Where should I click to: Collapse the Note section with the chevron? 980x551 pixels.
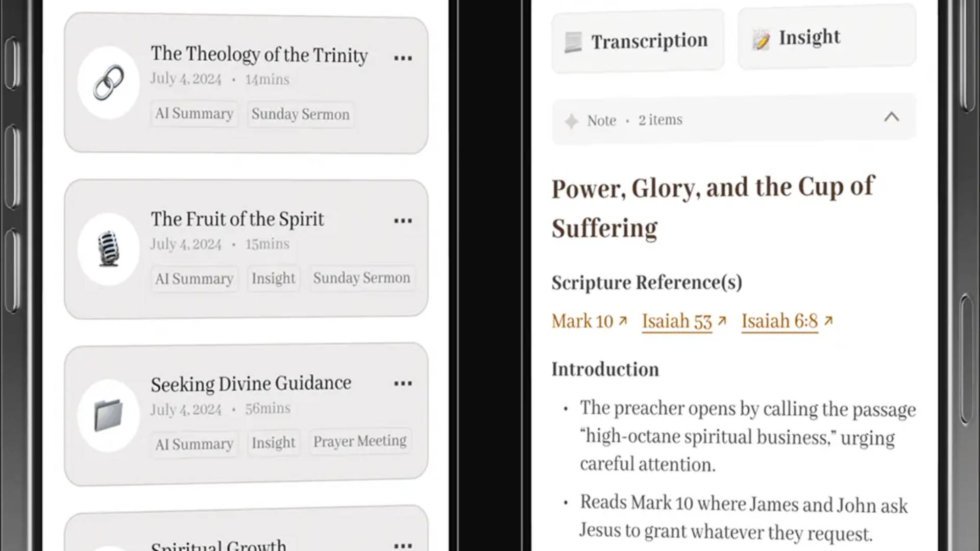pyautogui.click(x=891, y=117)
